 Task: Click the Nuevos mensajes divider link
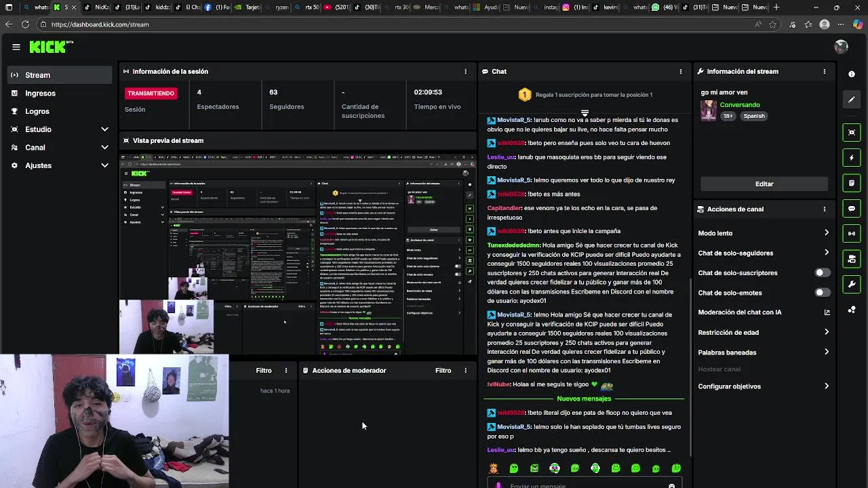point(584,399)
